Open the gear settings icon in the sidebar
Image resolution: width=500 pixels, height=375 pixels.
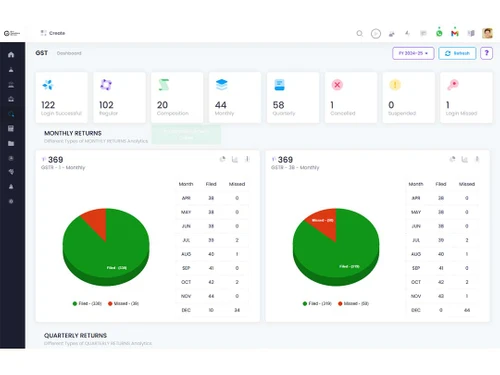11,201
